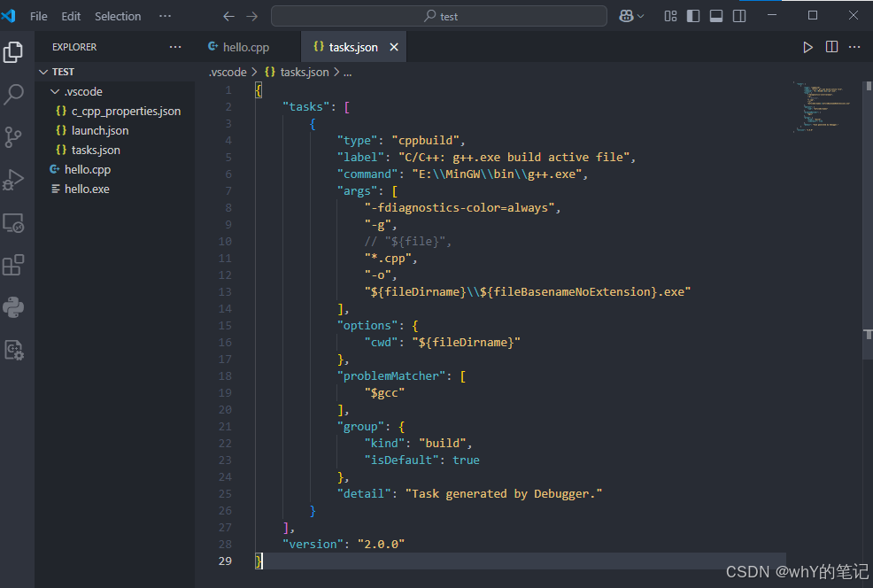Collapse the .vscode folder
This screenshot has height=588, width=873.
pyautogui.click(x=115, y=91)
